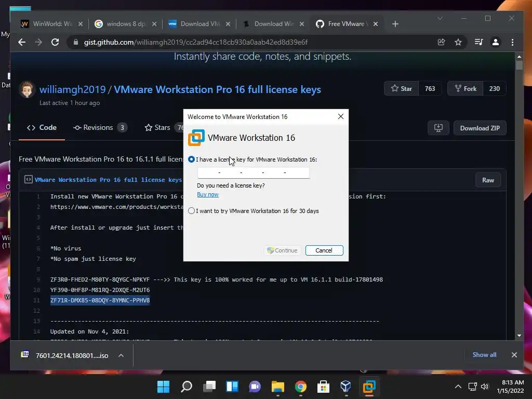Click the Continue button in VMware dialog
532x399 pixels.
[282, 250]
